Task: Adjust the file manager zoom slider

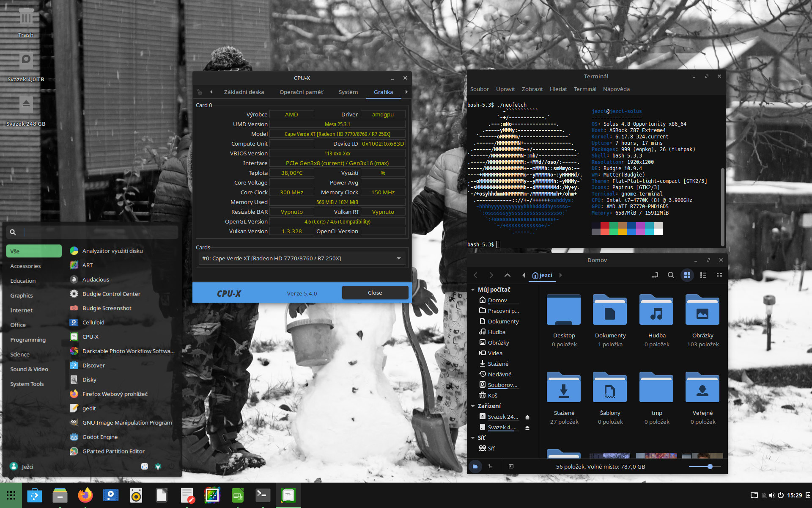Action: tap(710, 467)
